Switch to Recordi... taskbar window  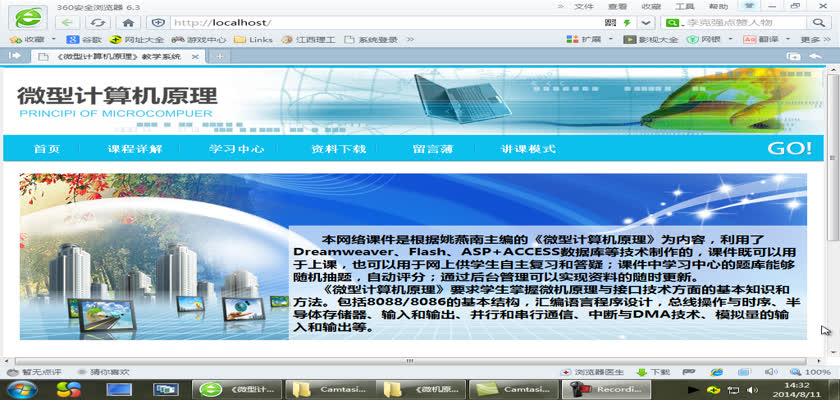pos(606,389)
